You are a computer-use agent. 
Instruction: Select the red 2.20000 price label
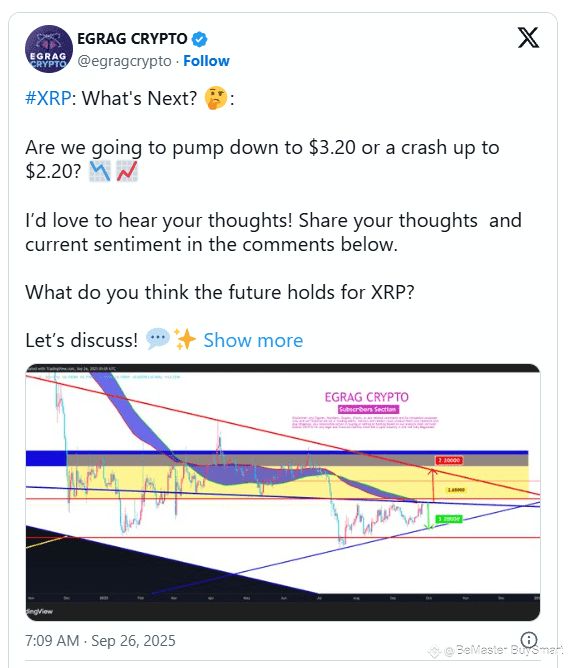(449, 461)
